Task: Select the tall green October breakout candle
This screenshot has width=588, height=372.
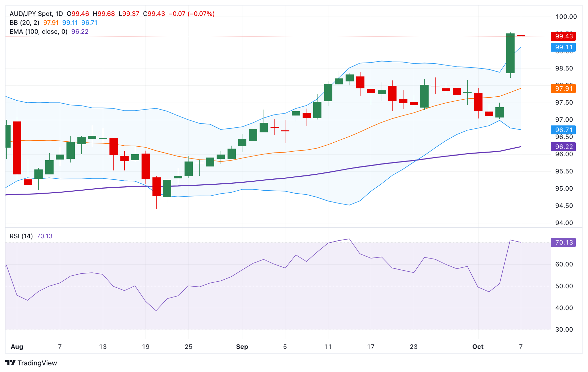Action: pos(510,53)
